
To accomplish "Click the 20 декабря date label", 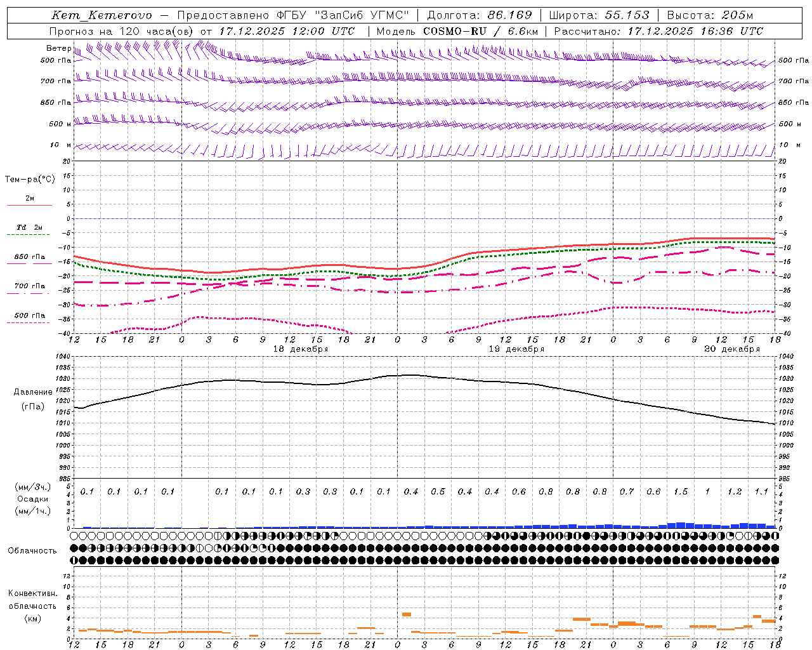I will pos(732,349).
